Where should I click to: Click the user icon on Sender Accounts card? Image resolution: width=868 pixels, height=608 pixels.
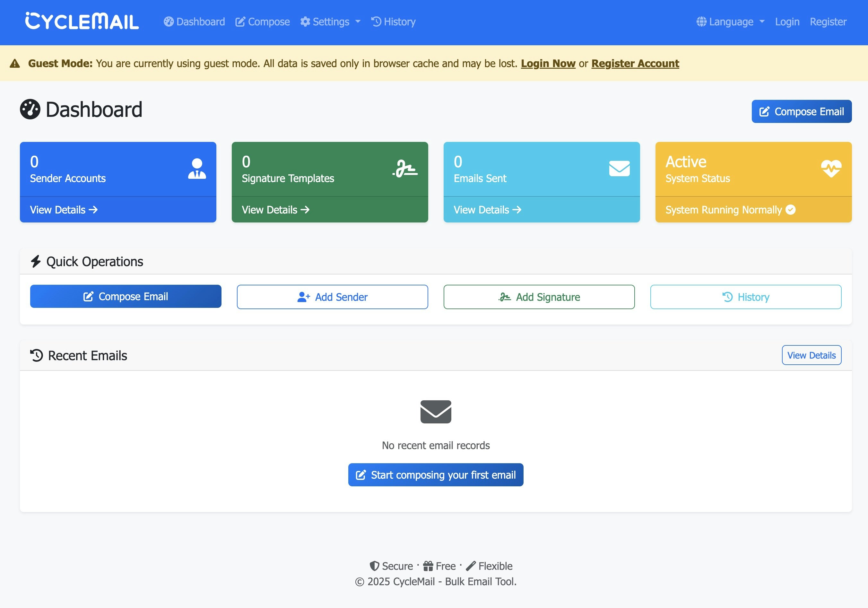pyautogui.click(x=197, y=169)
